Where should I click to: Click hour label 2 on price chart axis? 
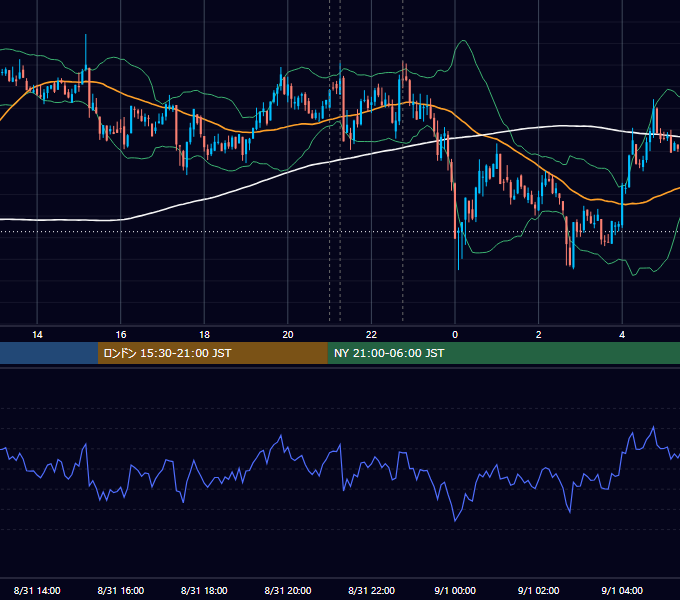(x=538, y=334)
